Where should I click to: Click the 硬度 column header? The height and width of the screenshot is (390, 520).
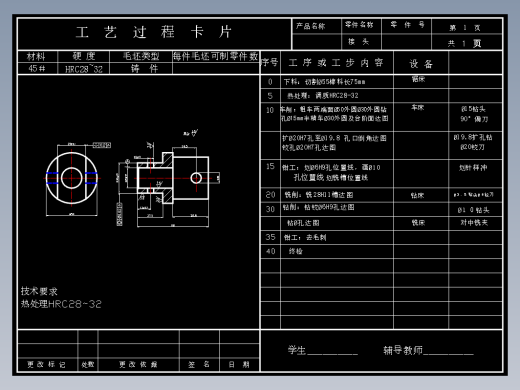pos(83,57)
